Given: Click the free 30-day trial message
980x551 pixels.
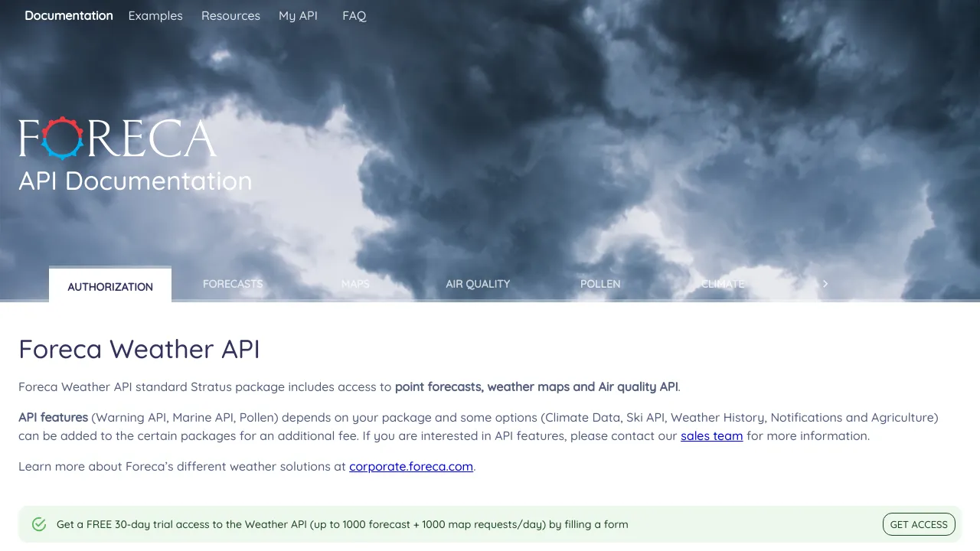Looking at the screenshot, I should click(x=342, y=524).
